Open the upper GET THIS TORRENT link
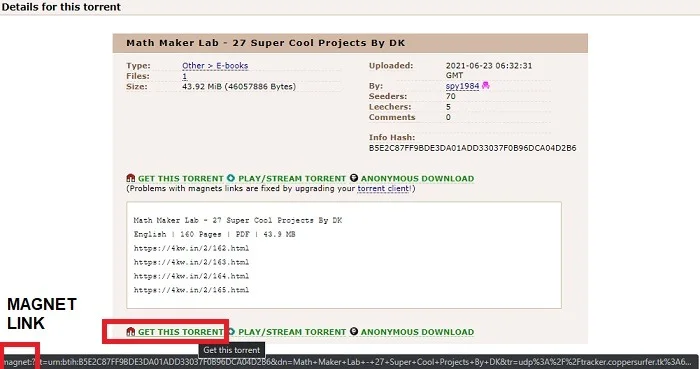 180,178
